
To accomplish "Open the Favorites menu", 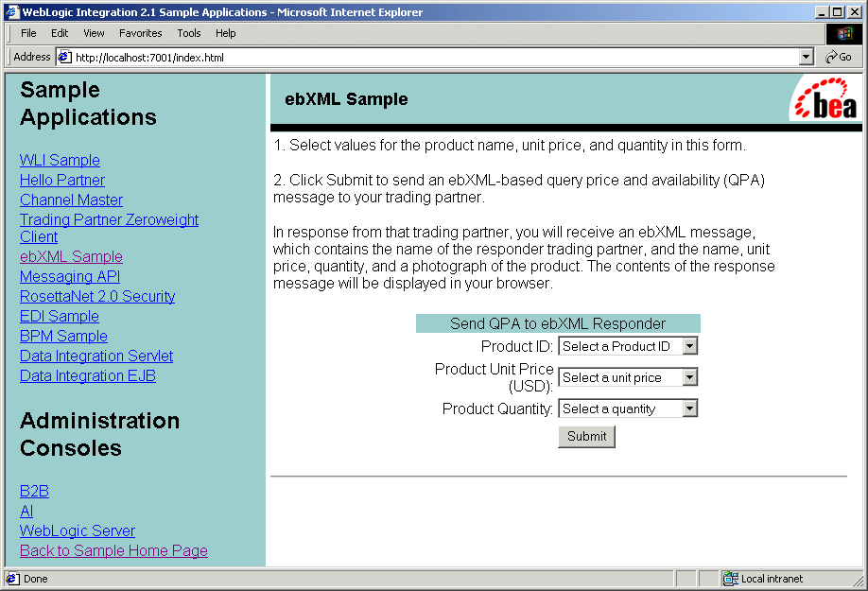I will pos(141,33).
